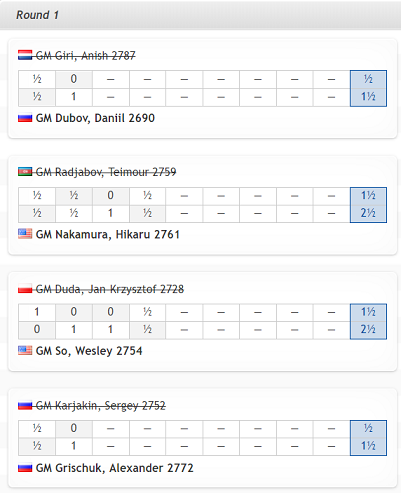401x493 pixels.
Task: Open GM Giri, Anish 2787 player link
Action: [86, 55]
